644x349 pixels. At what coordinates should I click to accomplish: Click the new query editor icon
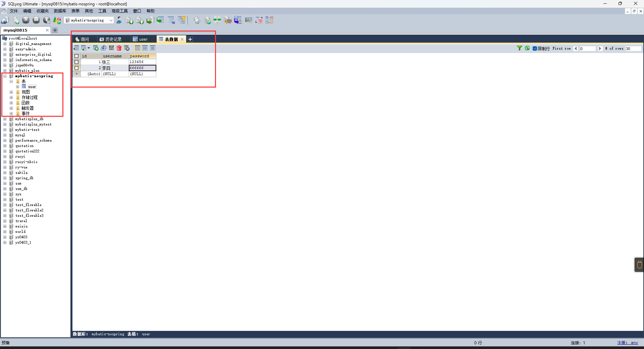[16, 20]
